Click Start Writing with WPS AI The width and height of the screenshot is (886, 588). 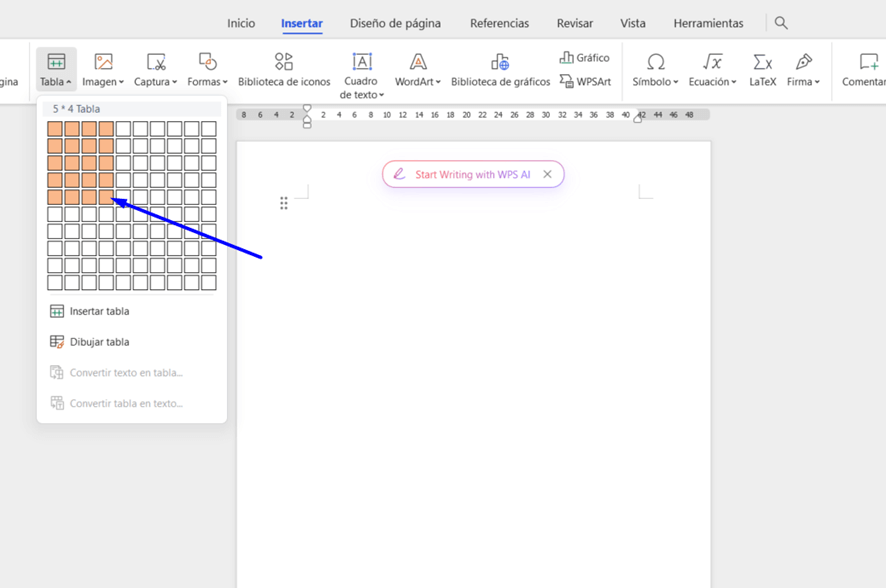(472, 175)
